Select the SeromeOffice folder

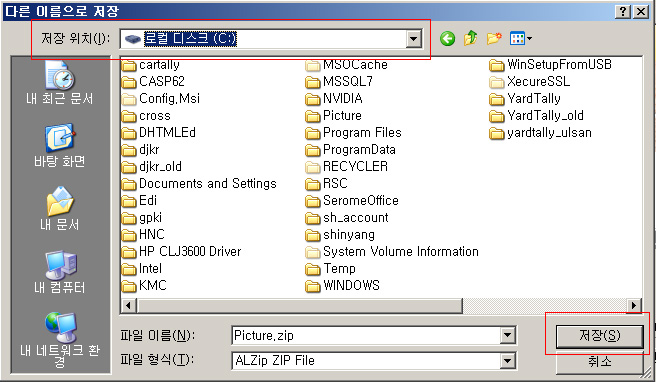coord(352,200)
